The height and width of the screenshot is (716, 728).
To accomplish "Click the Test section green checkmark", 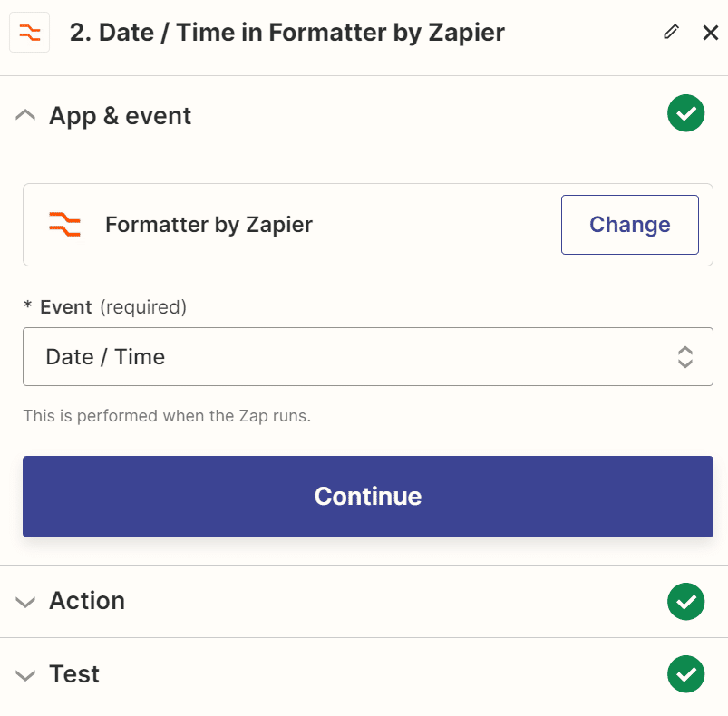I will [685, 673].
